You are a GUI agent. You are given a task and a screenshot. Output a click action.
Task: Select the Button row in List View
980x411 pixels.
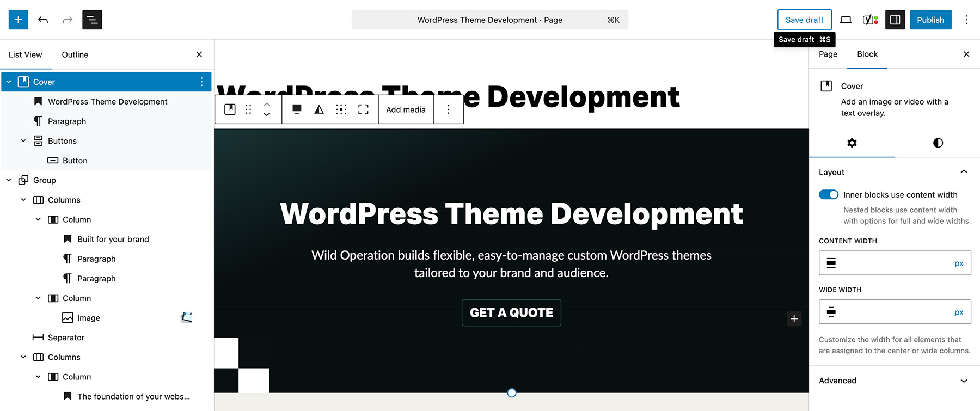point(106,161)
